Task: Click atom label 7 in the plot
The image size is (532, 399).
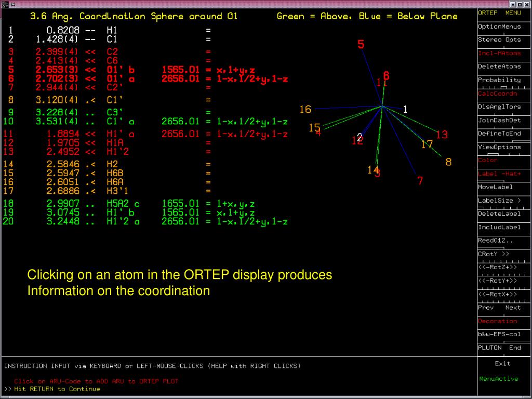Action: pos(420,181)
